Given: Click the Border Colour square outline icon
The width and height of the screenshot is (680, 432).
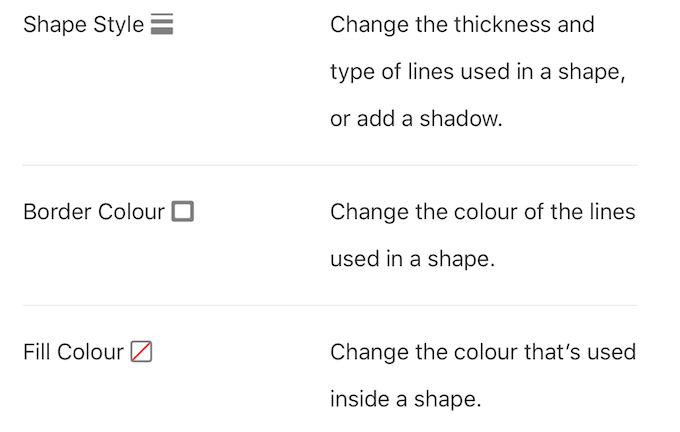Looking at the screenshot, I should coord(182,212).
